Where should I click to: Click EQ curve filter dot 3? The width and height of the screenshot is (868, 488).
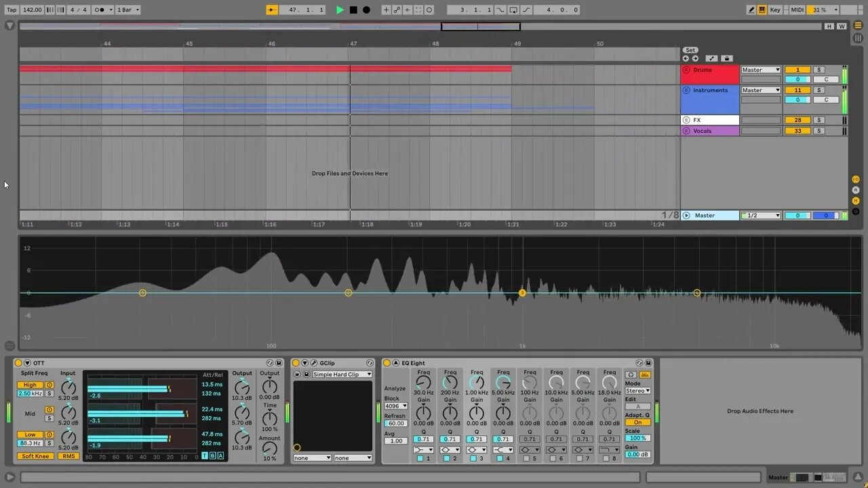[x=522, y=293]
